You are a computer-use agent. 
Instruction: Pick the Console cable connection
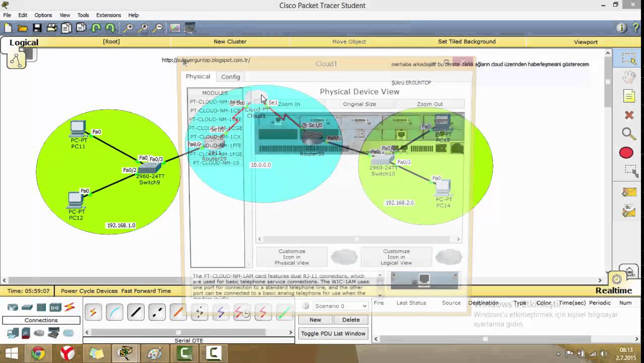114,313
